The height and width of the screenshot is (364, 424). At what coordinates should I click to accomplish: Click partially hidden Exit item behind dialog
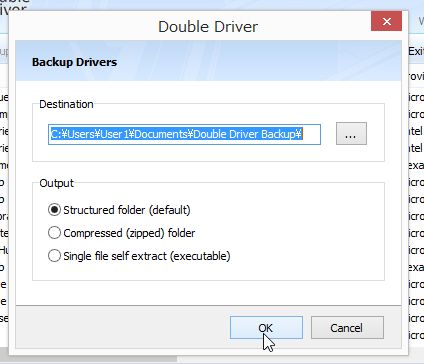pyautogui.click(x=416, y=51)
